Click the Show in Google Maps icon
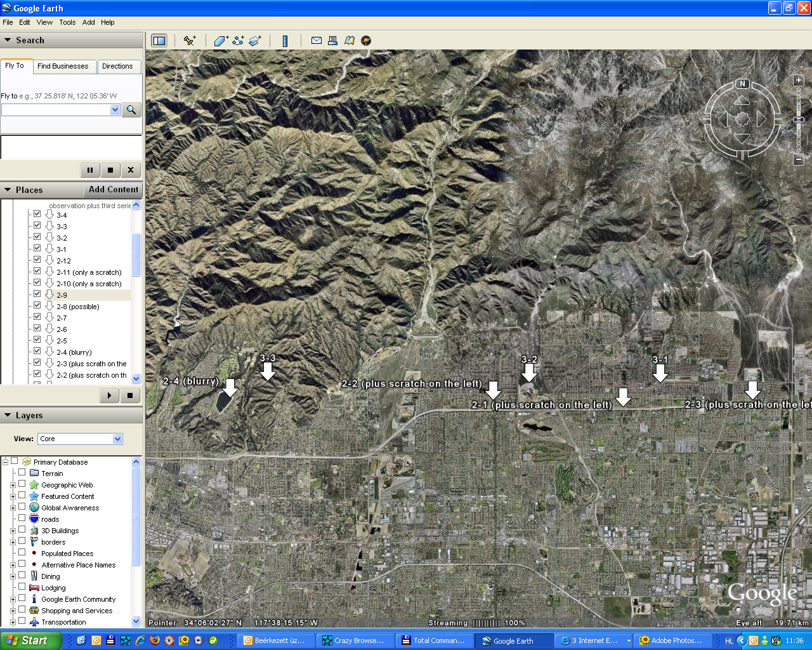The image size is (812, 650). (x=349, y=41)
